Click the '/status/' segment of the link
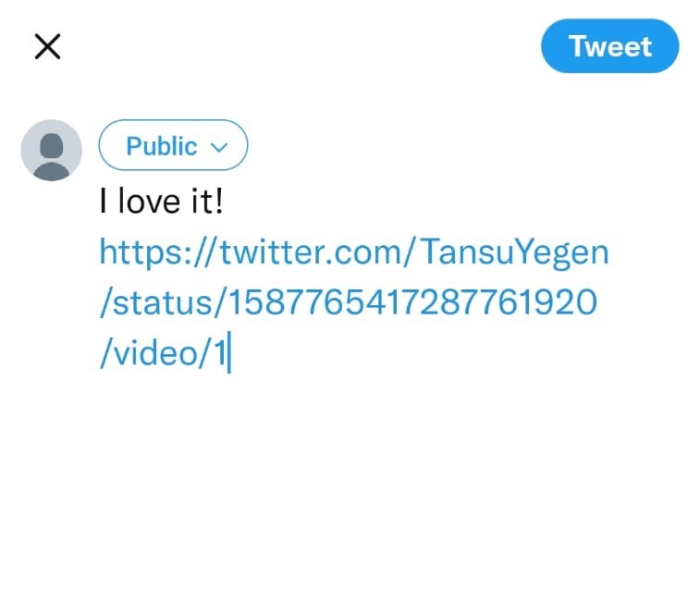Screen dimensions: 700x589 click(x=164, y=302)
